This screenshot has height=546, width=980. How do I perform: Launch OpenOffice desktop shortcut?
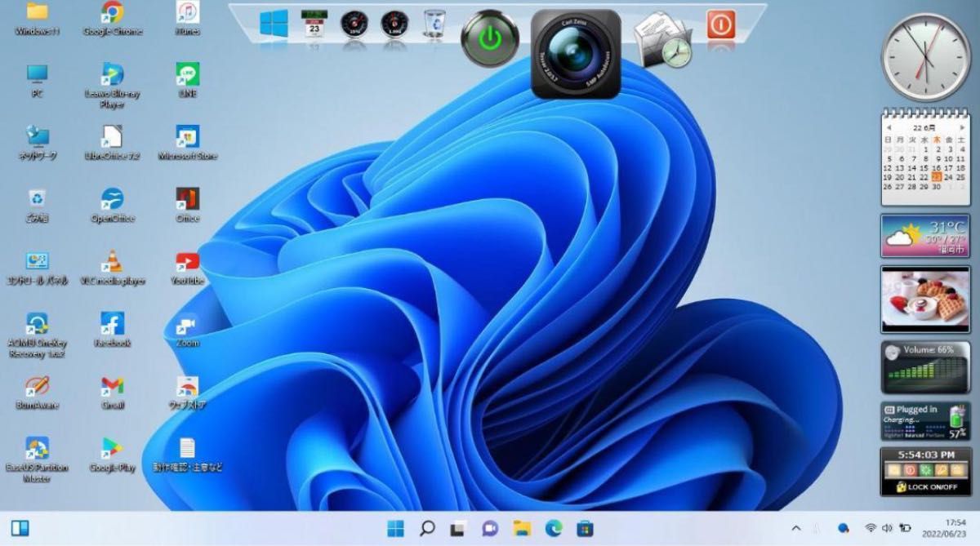pos(112,206)
